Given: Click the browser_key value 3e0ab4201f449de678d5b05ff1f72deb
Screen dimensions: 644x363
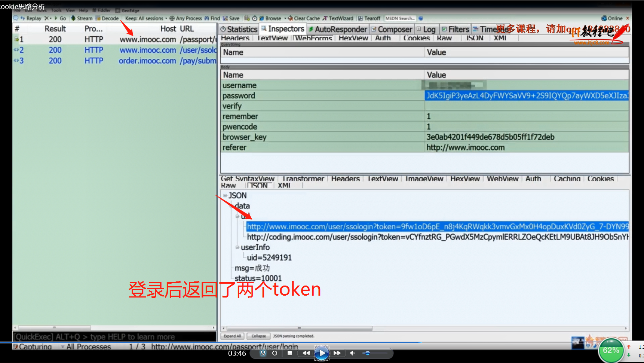Looking at the screenshot, I should pos(490,137).
